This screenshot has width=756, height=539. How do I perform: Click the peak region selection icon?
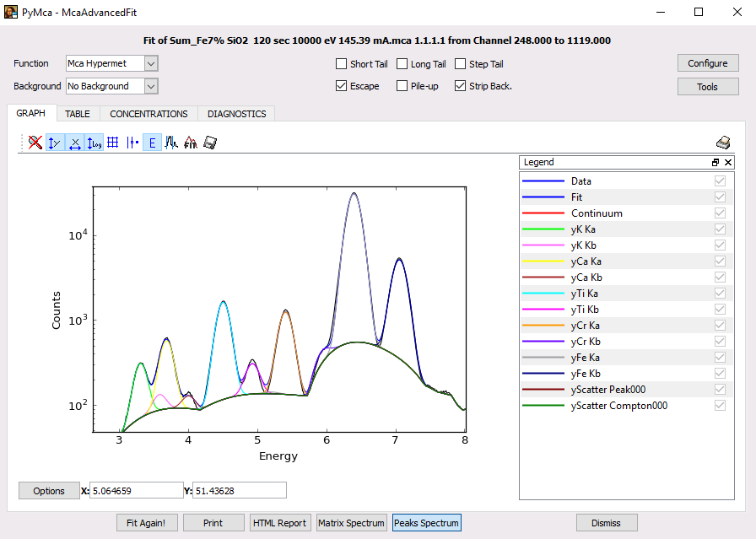click(x=171, y=143)
